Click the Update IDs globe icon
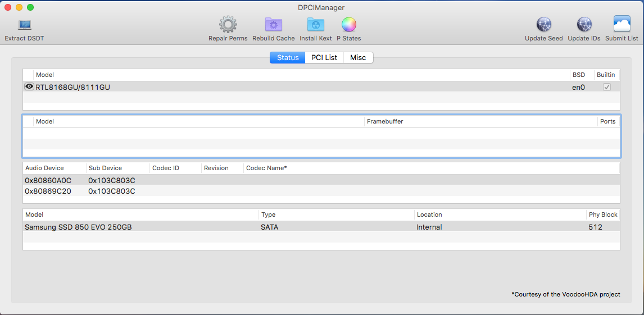 (x=584, y=25)
